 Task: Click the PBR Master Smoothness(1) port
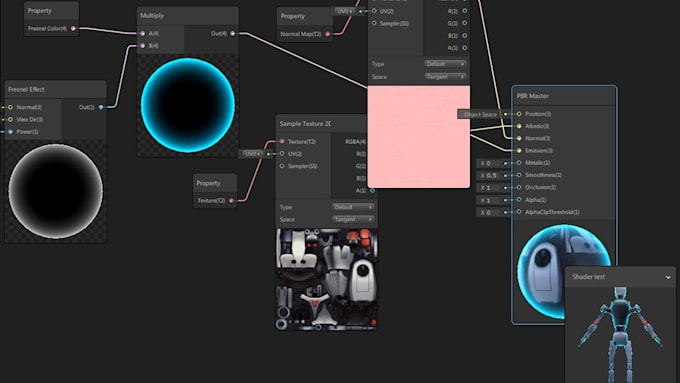tap(519, 175)
